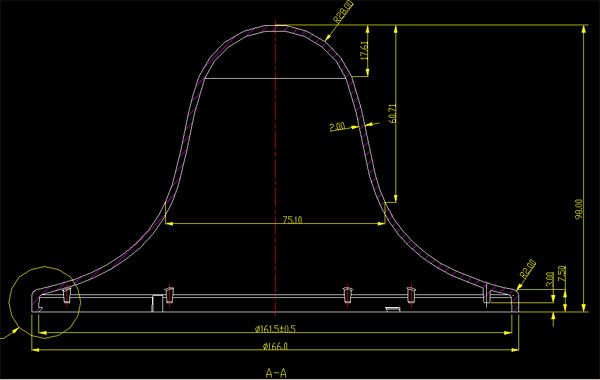Screen dimensions: 600x380
Task: Click the A-A section view label
Action: click(276, 373)
